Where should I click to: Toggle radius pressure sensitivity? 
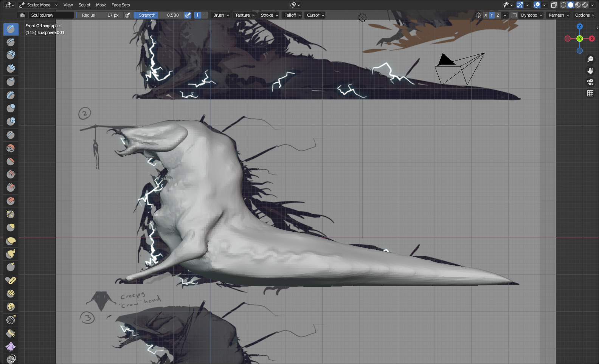coord(127,15)
